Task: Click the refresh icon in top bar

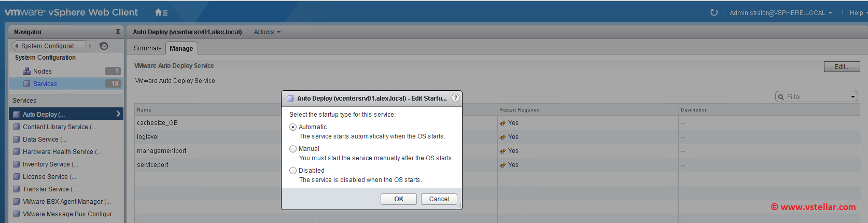Action: point(714,12)
